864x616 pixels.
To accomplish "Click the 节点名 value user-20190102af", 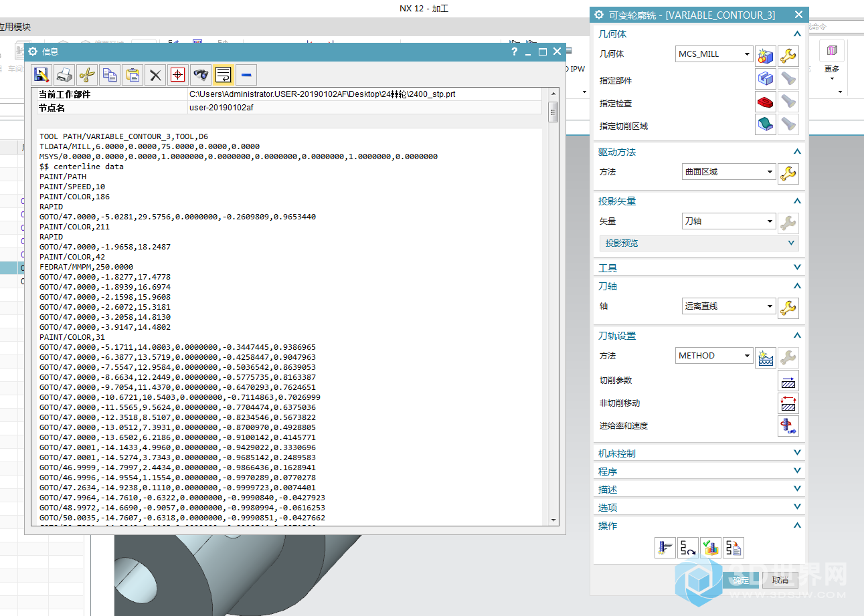I will pos(365,108).
